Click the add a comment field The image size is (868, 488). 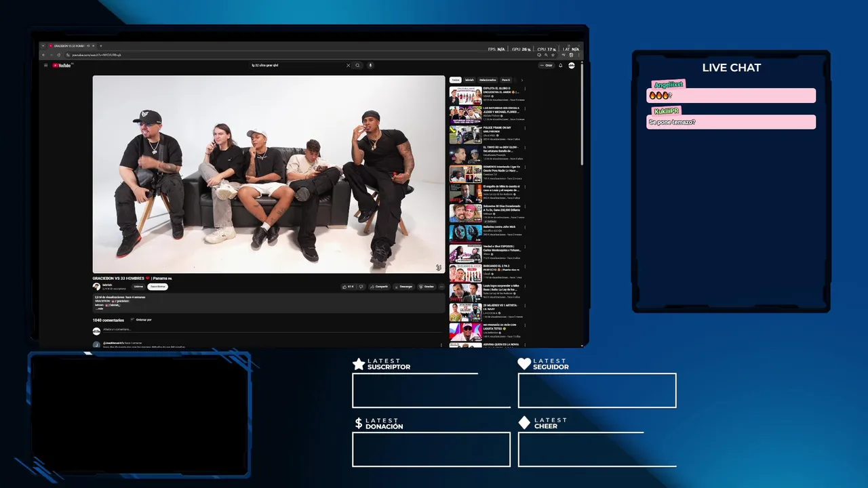pyautogui.click(x=271, y=330)
